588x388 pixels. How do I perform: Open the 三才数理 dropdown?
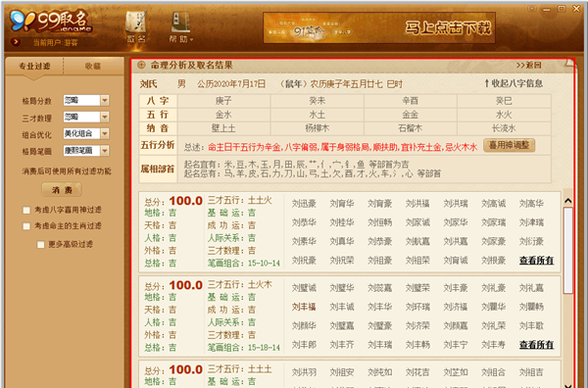[x=86, y=118]
